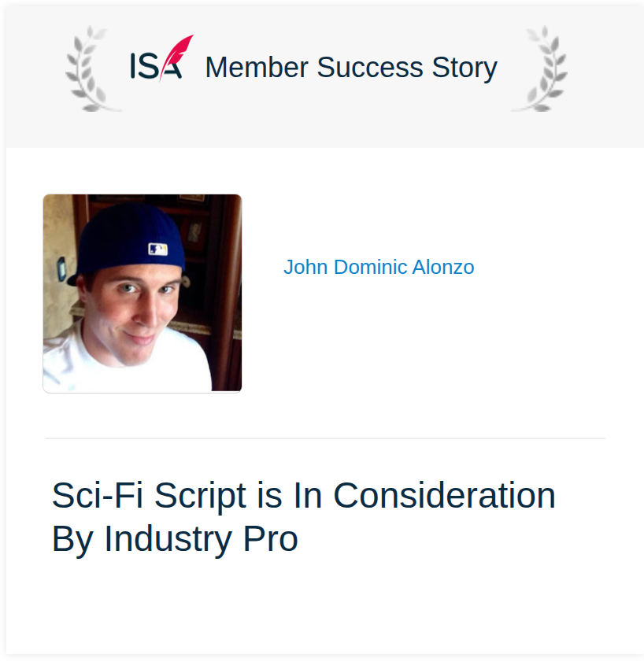Click the surname Alonzo in the name link
Screen dimensions: 644x669
[443, 267]
